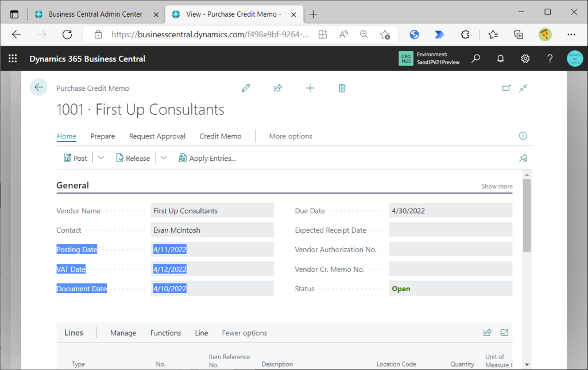Image resolution: width=588 pixels, height=370 pixels.
Task: Click the CRONUS company badge
Action: (x=406, y=59)
